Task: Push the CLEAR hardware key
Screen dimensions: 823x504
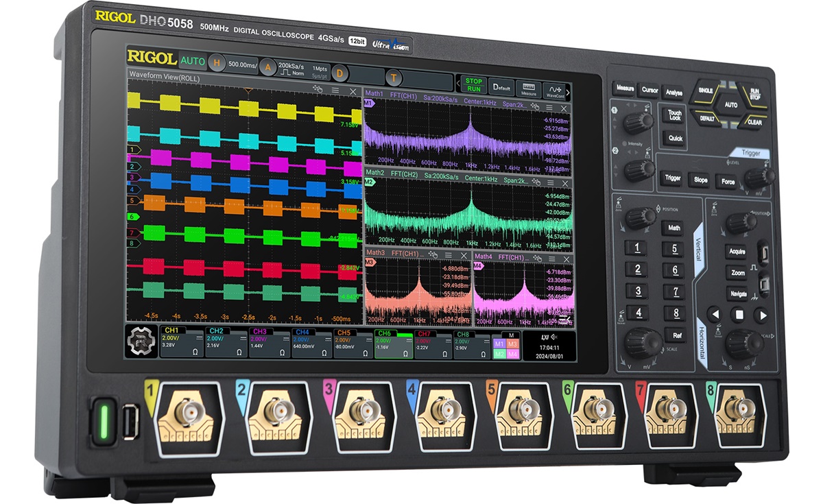Action: point(754,123)
